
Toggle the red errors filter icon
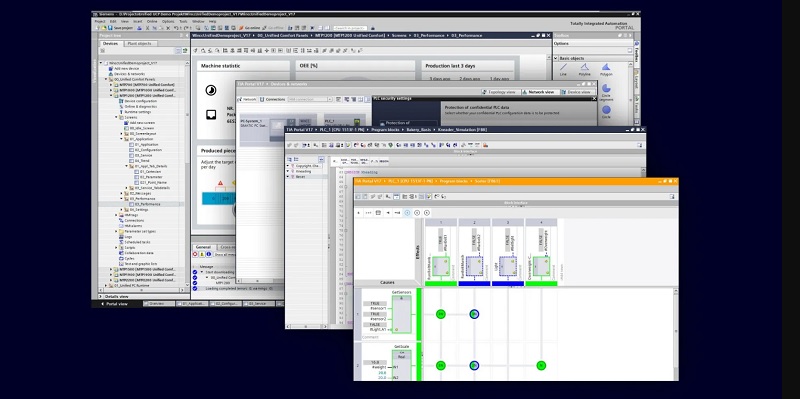pyautogui.click(x=195, y=254)
